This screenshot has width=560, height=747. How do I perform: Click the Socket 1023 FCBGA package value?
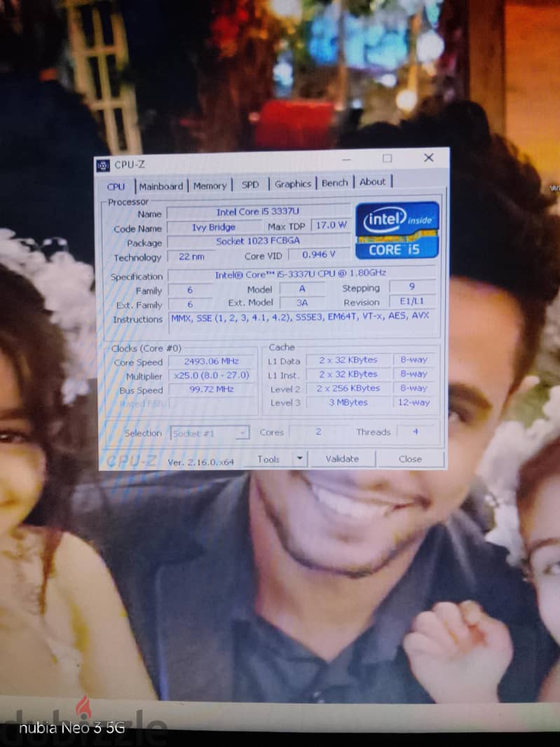coord(259,241)
